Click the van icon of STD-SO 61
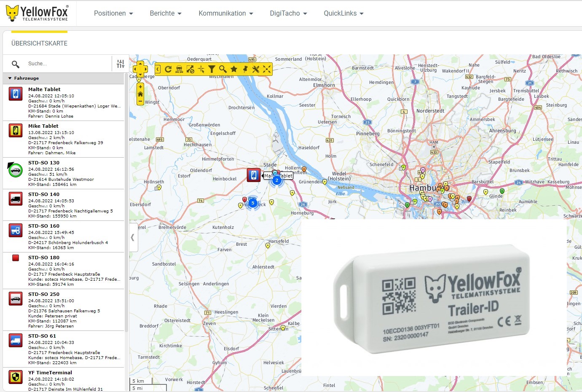 pyautogui.click(x=16, y=340)
